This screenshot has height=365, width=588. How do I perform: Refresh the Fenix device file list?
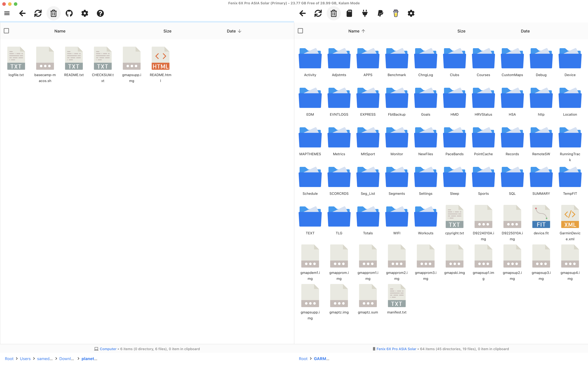(x=318, y=13)
